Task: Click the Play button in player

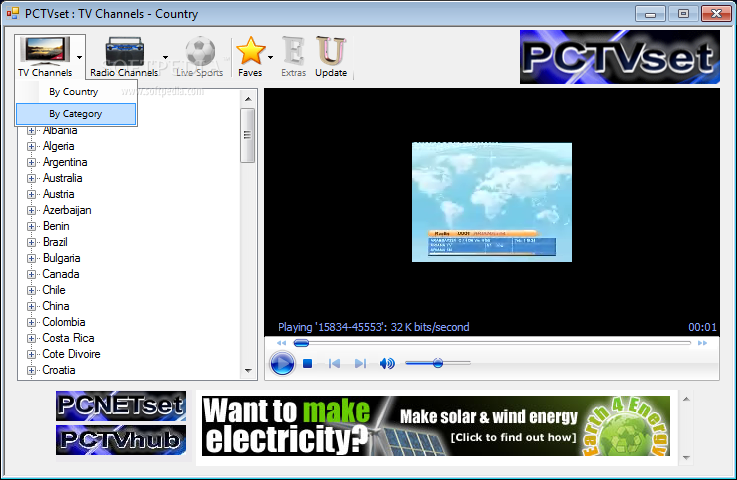Action: tap(282, 363)
